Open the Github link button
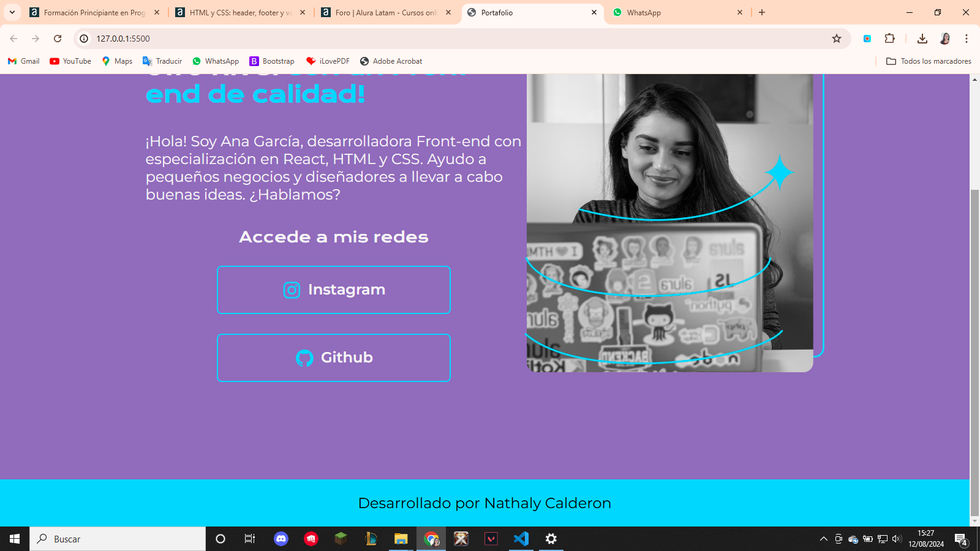The image size is (980, 551). (x=334, y=358)
